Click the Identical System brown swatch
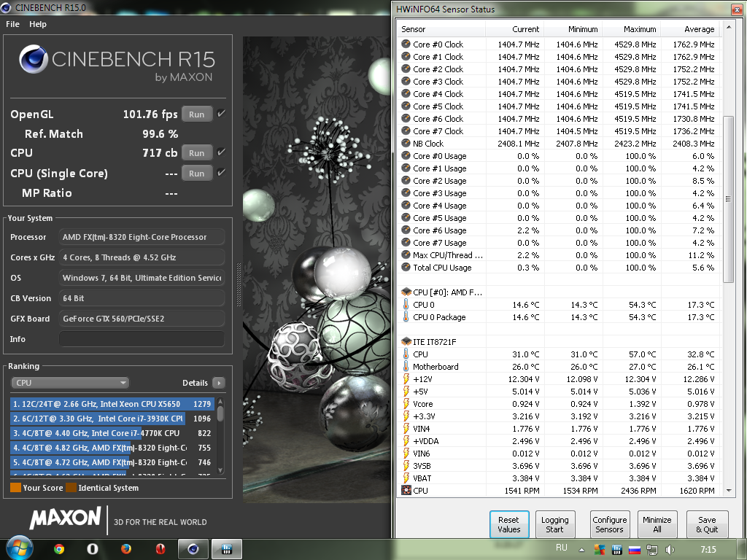Image resolution: width=747 pixels, height=560 pixels. coord(71,488)
